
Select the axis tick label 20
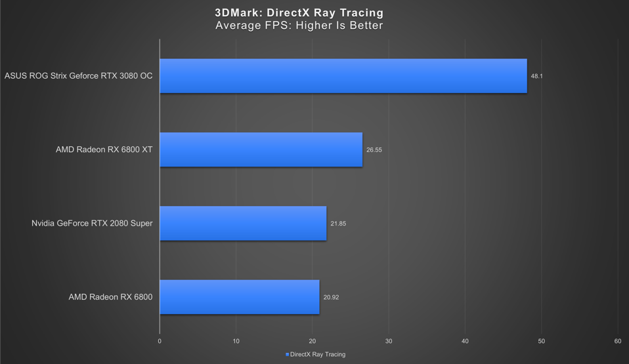click(313, 341)
